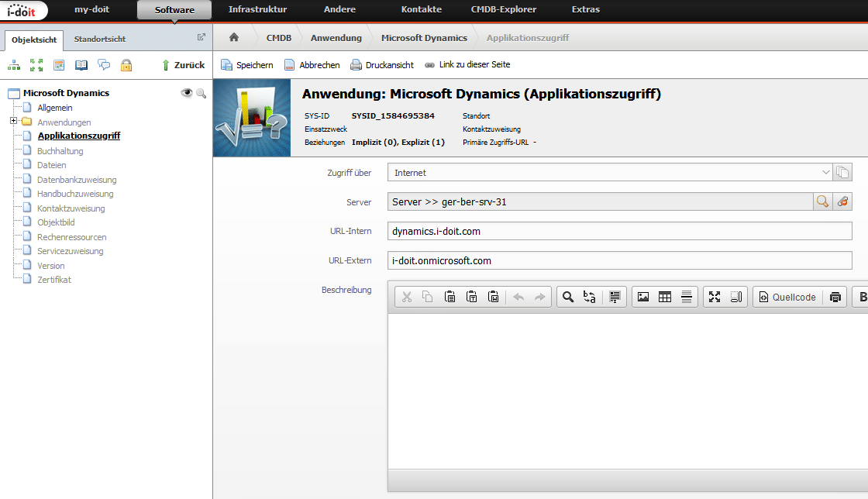
Task: Select Buchhaltung in the tree
Action: [60, 151]
